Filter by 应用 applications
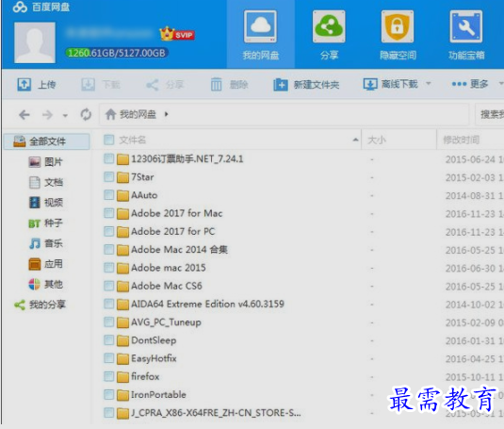 point(45,264)
